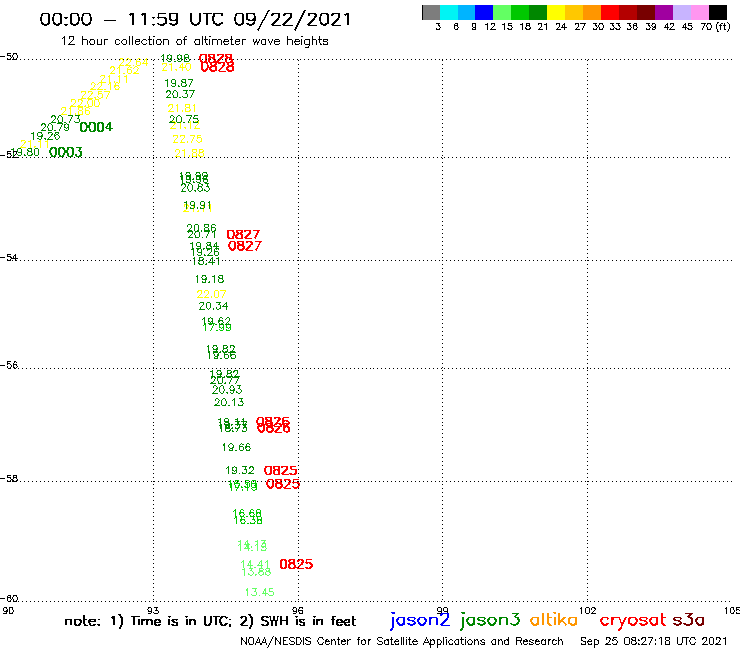Click the pure orange swatch above label 30
This screenshot has height=650, width=740.
point(592,12)
